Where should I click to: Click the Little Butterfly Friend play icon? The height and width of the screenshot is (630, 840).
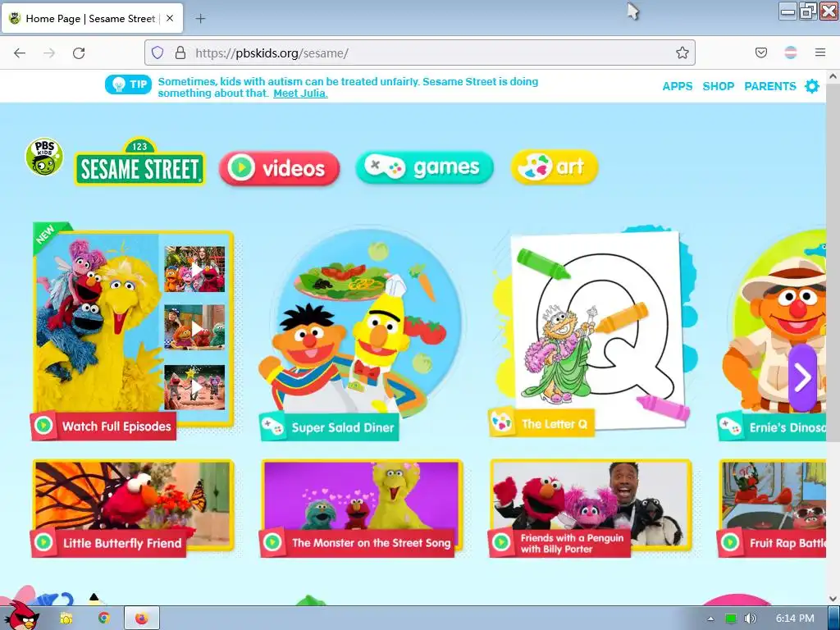coord(43,543)
